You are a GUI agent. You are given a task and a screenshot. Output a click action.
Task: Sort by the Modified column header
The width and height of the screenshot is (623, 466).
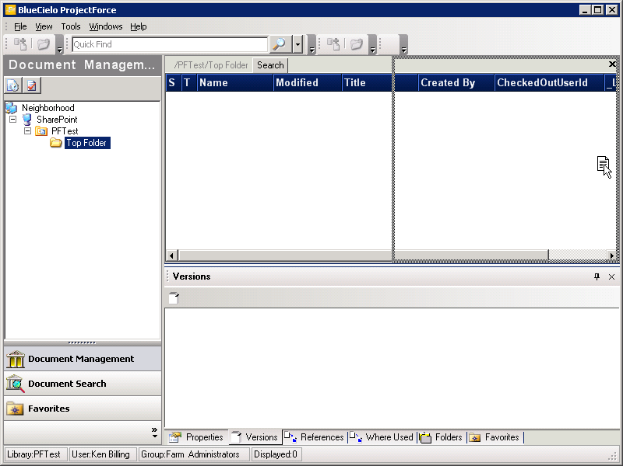(x=308, y=83)
